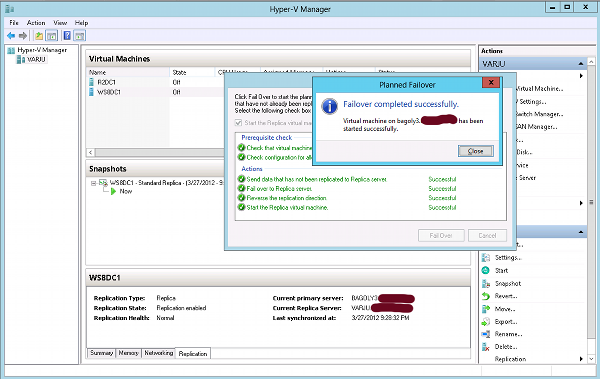Click the Rename action icon

(x=486, y=334)
